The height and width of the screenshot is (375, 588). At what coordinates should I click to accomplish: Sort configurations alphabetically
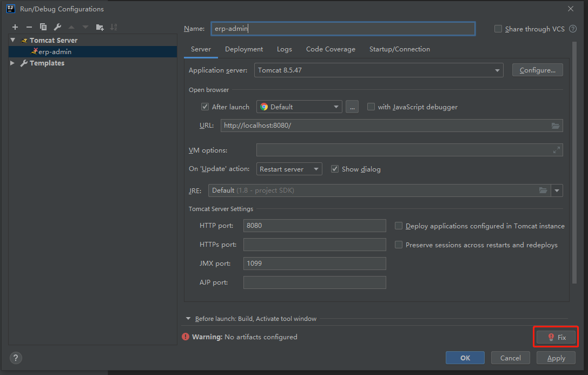coord(114,27)
